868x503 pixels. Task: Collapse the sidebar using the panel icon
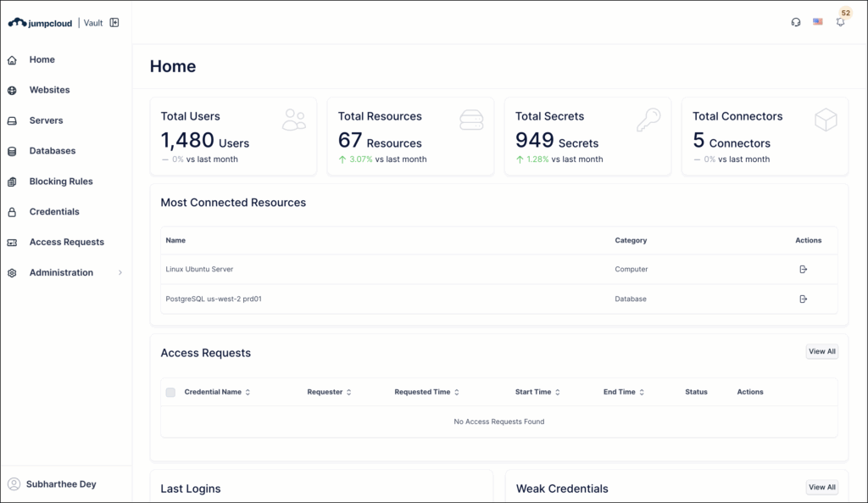(x=114, y=23)
